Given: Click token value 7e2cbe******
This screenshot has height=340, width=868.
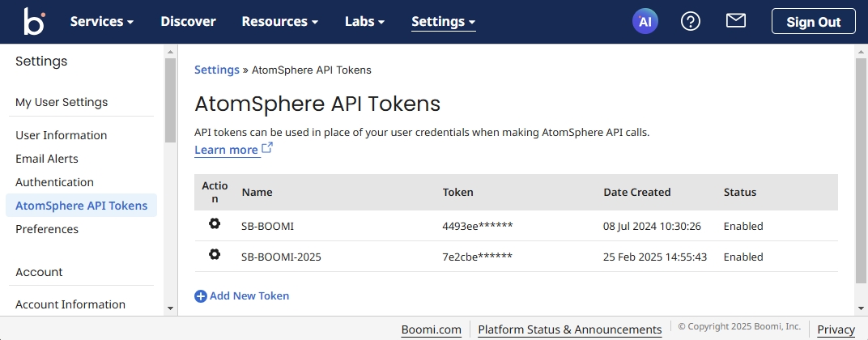Looking at the screenshot, I should 477,257.
